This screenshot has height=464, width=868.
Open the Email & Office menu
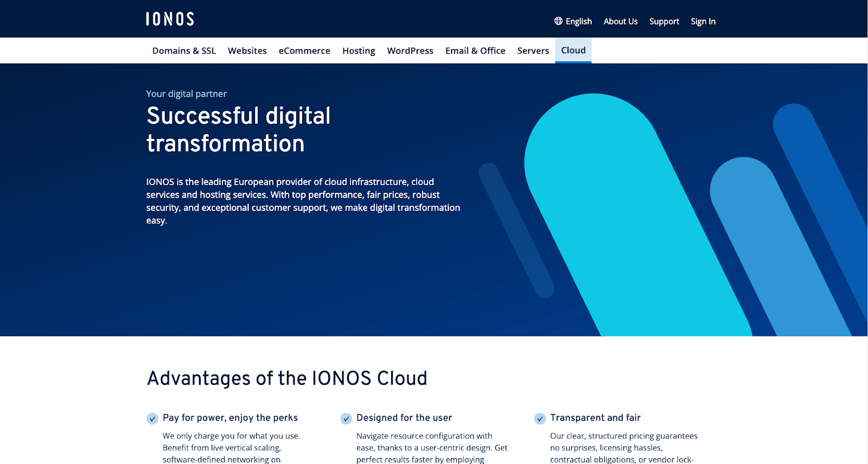click(475, 50)
